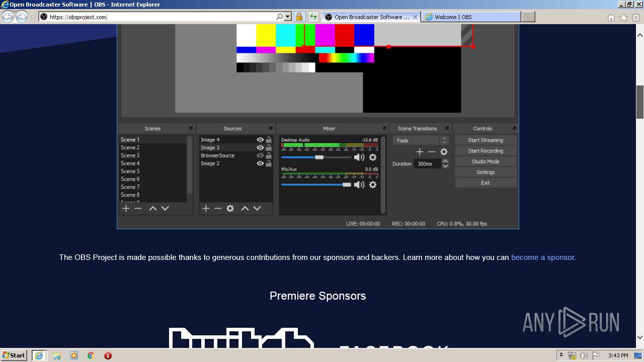
Task: Click the page refresh icon
Action: click(313, 17)
